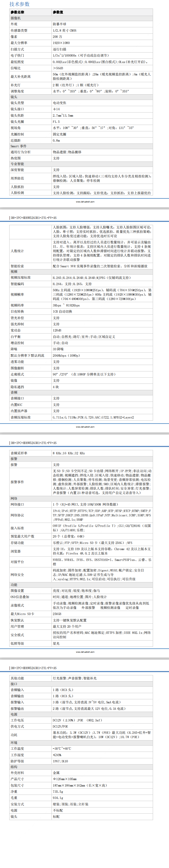Click the "报警事件" row label
169x868 pixels.
(x=17, y=482)
